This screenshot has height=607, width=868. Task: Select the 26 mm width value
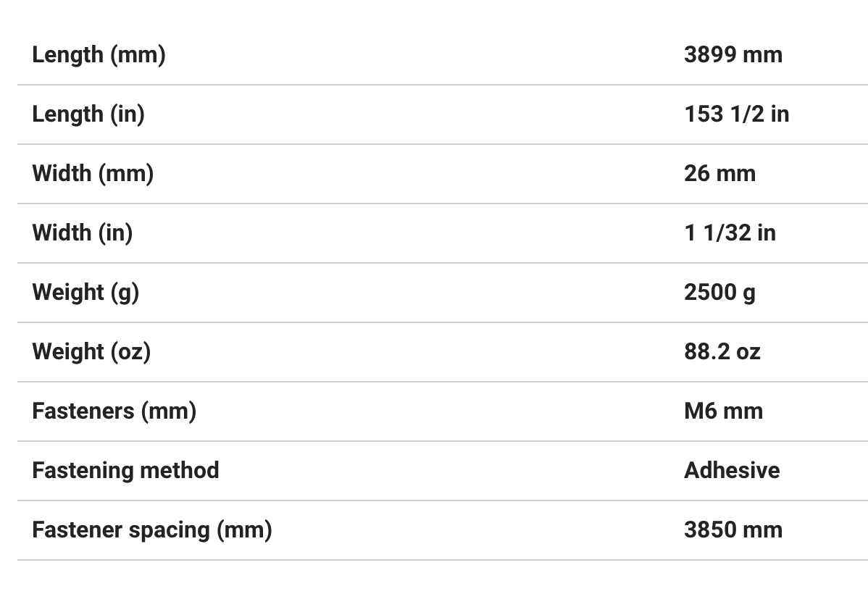(x=719, y=174)
